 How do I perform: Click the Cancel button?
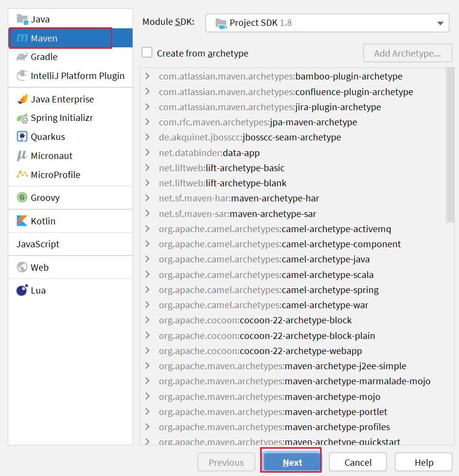pyautogui.click(x=358, y=462)
